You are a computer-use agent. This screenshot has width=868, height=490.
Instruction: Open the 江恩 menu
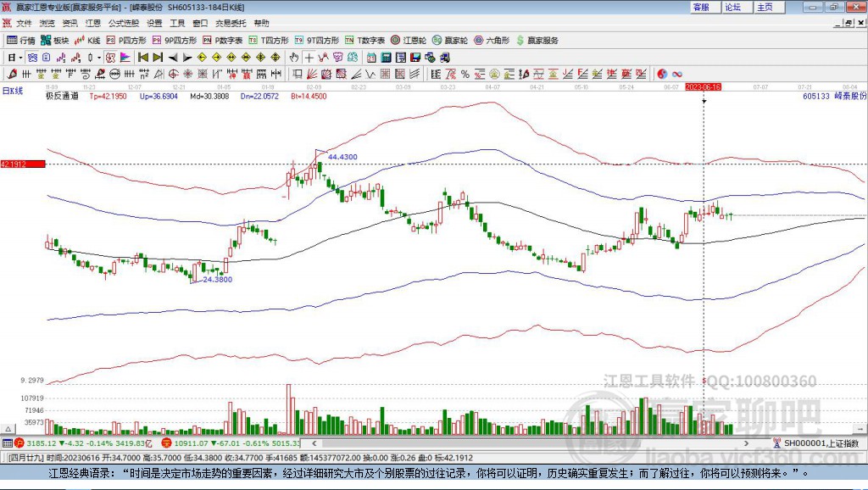pos(93,23)
